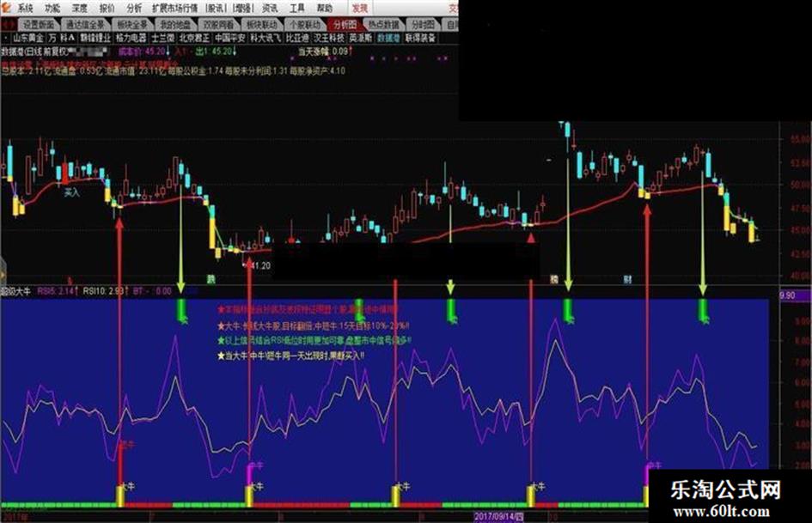Screen dimensions: 812x523
Task: Select stock 科大讯飞 in the stock bar
Action: (x=266, y=38)
